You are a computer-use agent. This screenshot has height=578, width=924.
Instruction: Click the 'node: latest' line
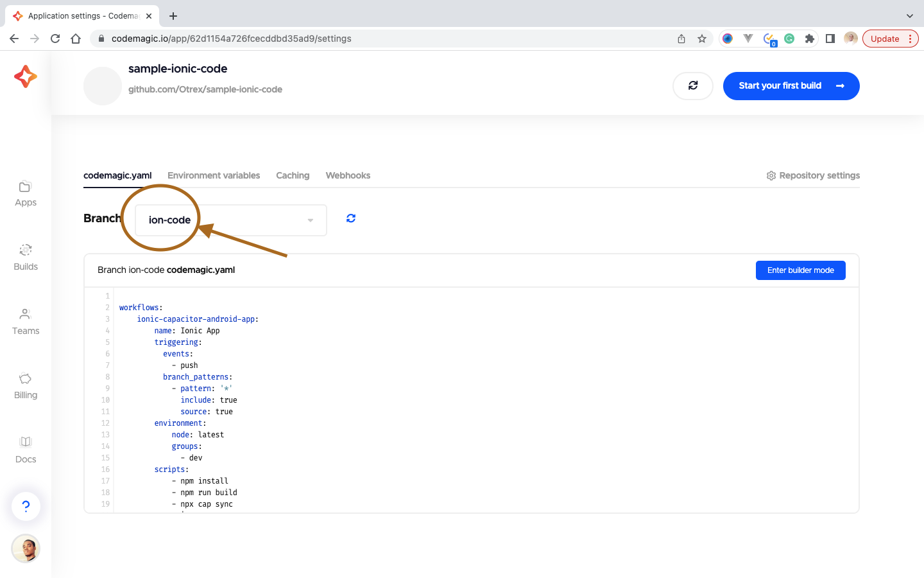pyautogui.click(x=198, y=435)
